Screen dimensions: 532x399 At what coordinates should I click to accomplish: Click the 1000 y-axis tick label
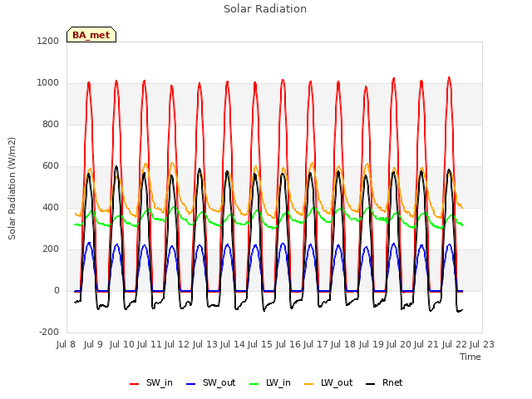(48, 83)
